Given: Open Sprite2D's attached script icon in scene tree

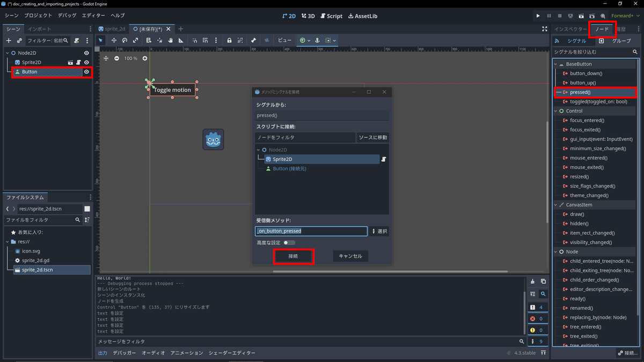Looking at the screenshot, I should pyautogui.click(x=78, y=62).
